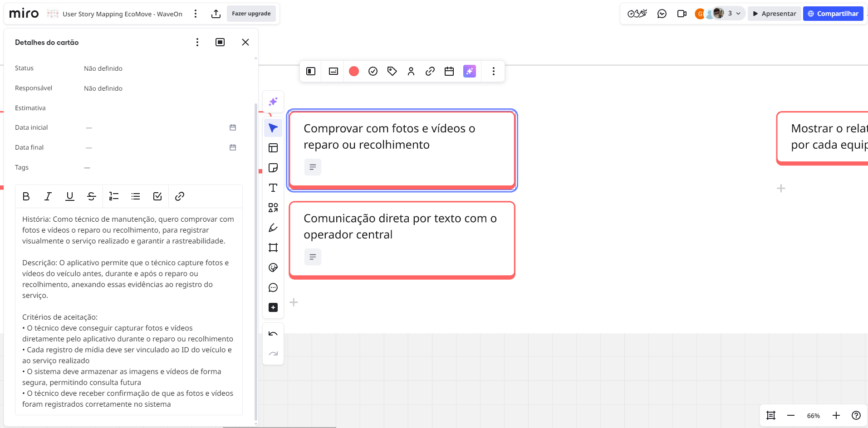
Task: Toggle italic text formatting
Action: (48, 196)
